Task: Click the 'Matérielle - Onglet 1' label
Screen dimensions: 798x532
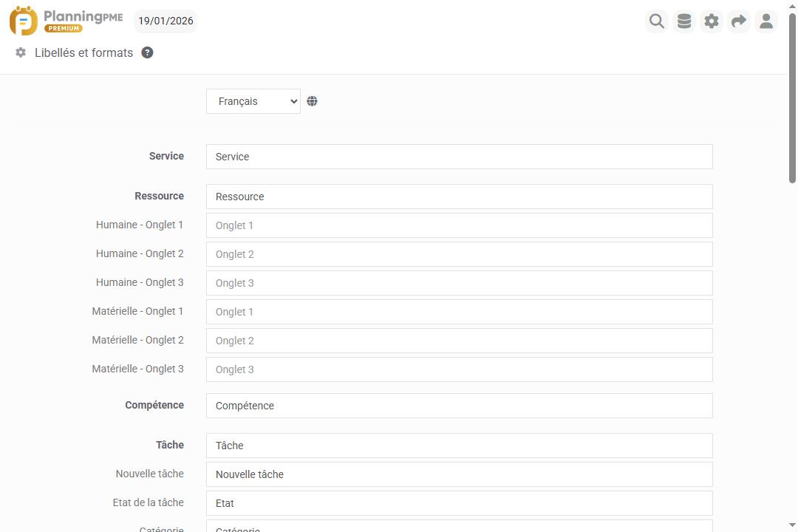Action: pyautogui.click(x=137, y=311)
